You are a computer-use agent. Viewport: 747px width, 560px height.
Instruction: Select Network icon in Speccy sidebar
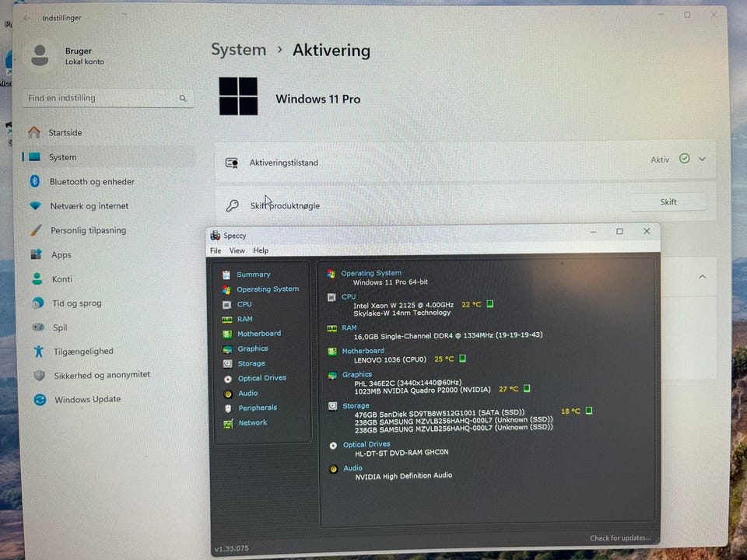(x=228, y=423)
